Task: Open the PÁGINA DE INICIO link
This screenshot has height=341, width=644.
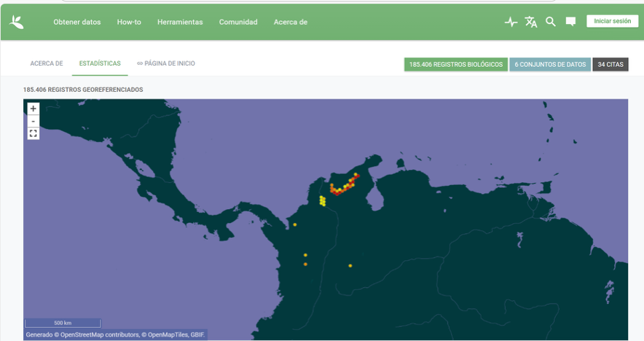Action: pos(166,63)
